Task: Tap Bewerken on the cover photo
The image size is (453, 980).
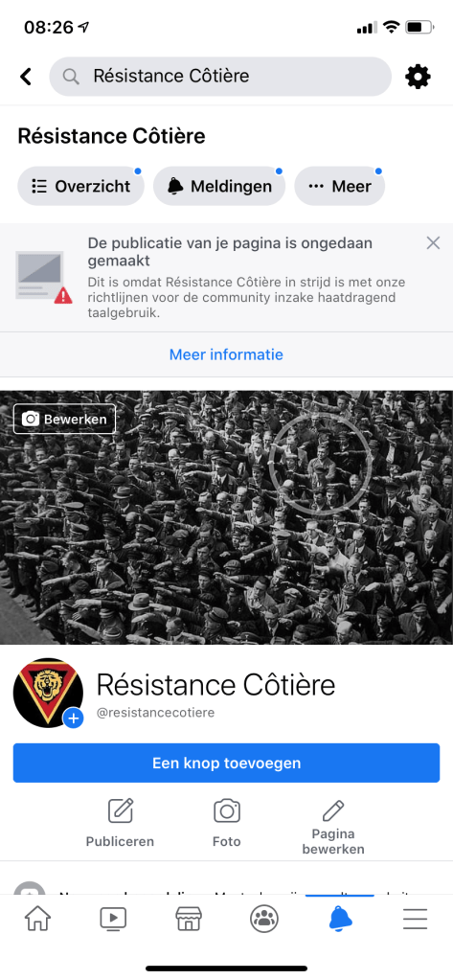Action: [x=65, y=419]
